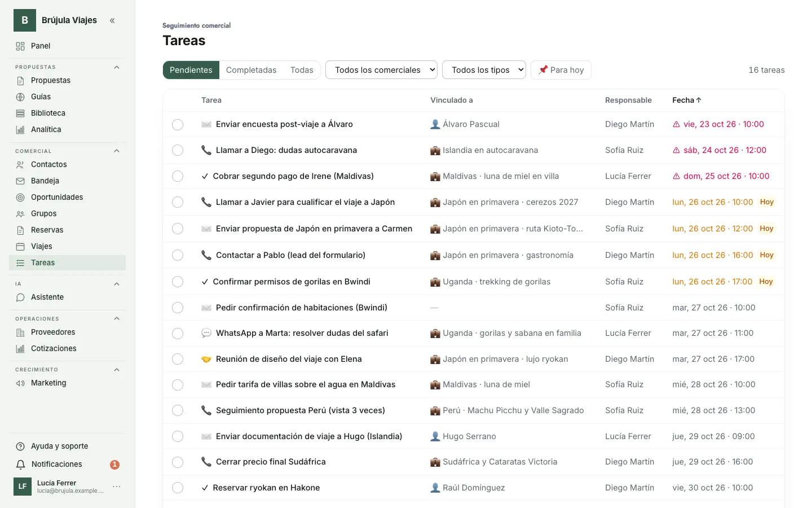
Task: Click the Cotizaciones chart icon
Action: coord(20,349)
